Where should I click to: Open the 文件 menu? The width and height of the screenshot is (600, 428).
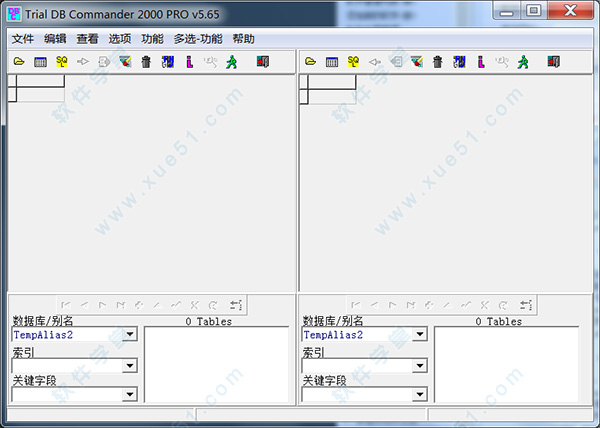(22, 39)
